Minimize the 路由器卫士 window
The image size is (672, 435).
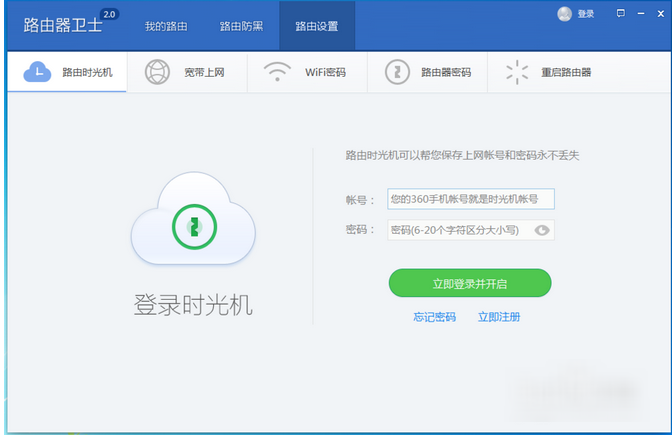coord(641,14)
